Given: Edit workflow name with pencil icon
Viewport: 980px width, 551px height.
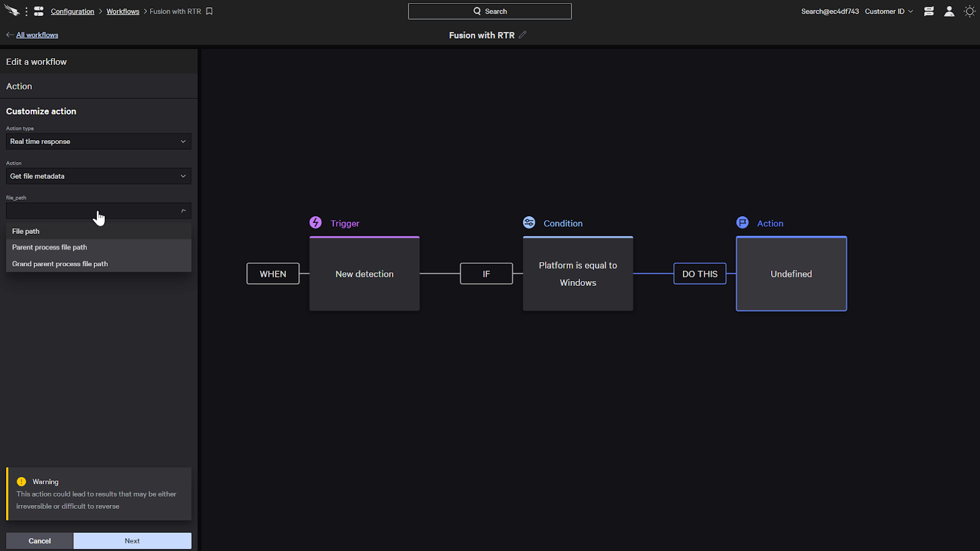Looking at the screenshot, I should coord(522,35).
